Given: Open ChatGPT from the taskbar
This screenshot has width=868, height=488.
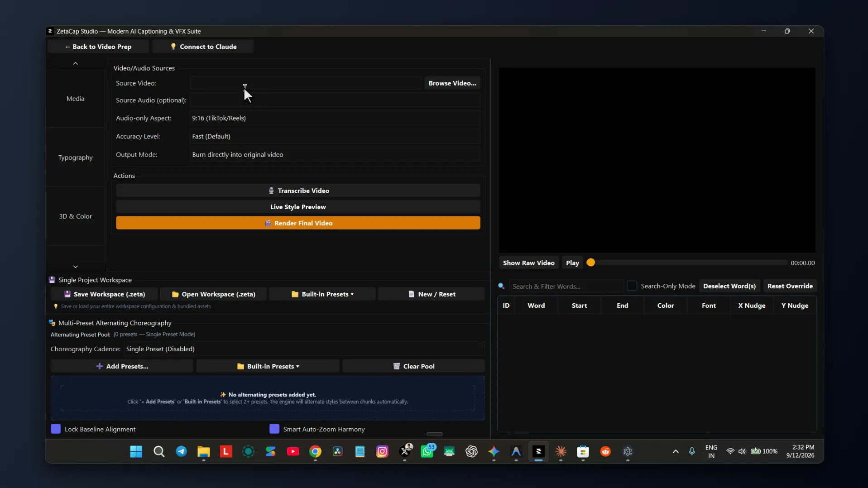Looking at the screenshot, I should 471,451.
